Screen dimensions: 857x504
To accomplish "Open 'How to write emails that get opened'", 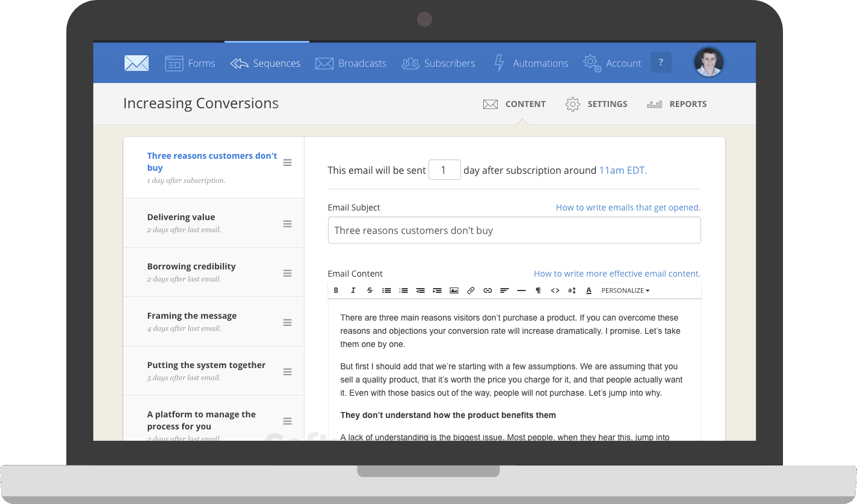I will (x=628, y=207).
